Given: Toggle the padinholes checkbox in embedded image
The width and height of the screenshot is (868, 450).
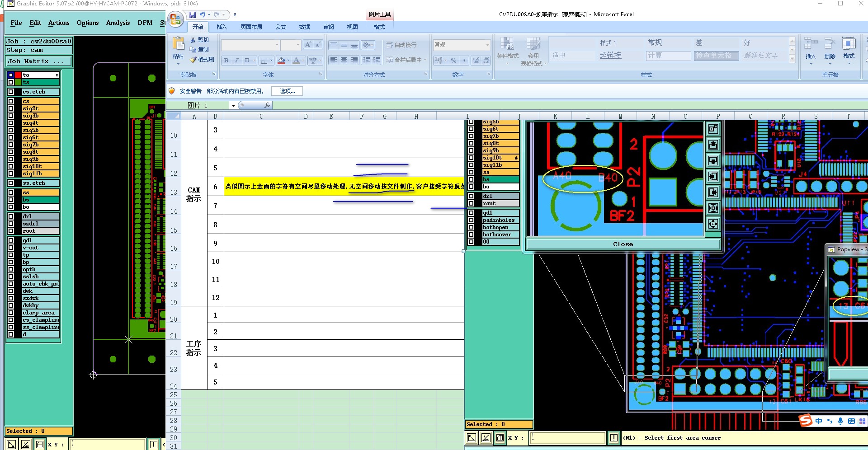Looking at the screenshot, I should [471, 220].
